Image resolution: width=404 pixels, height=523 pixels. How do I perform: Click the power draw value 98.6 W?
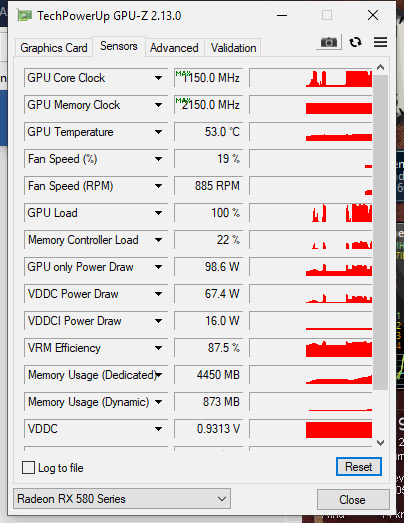(x=209, y=267)
